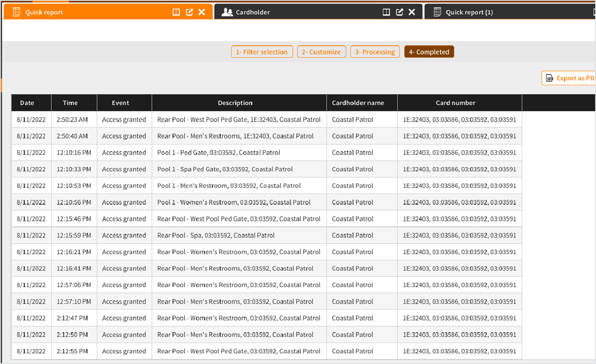The width and height of the screenshot is (596, 364).
Task: Click the split-view icon on Quick report tab
Action: 176,12
